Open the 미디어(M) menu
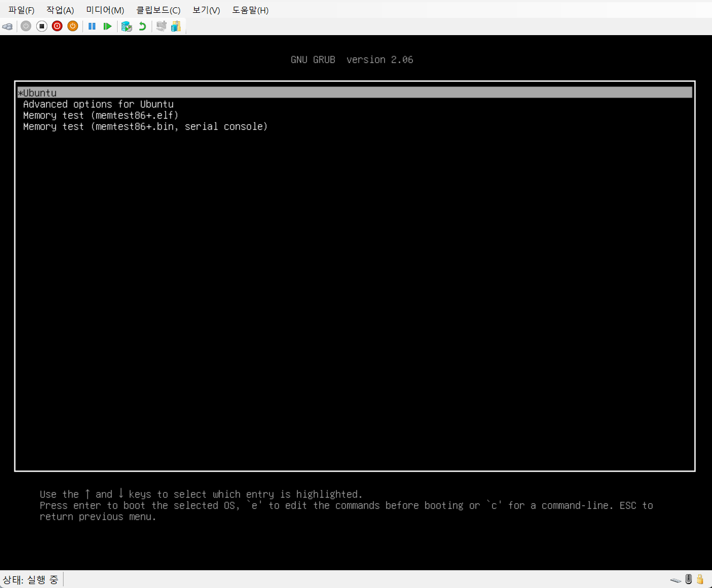Image resolution: width=712 pixels, height=588 pixels. point(105,10)
